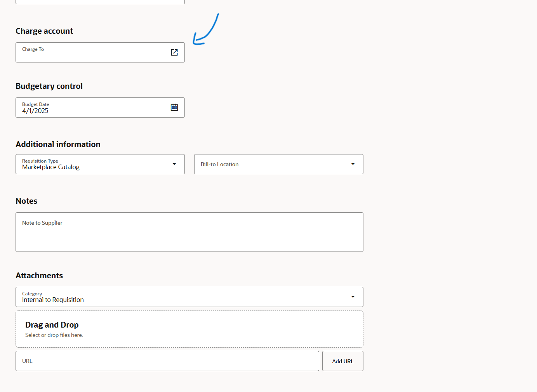Click the Attachments section heading
The width and height of the screenshot is (537, 392).
[x=39, y=276]
